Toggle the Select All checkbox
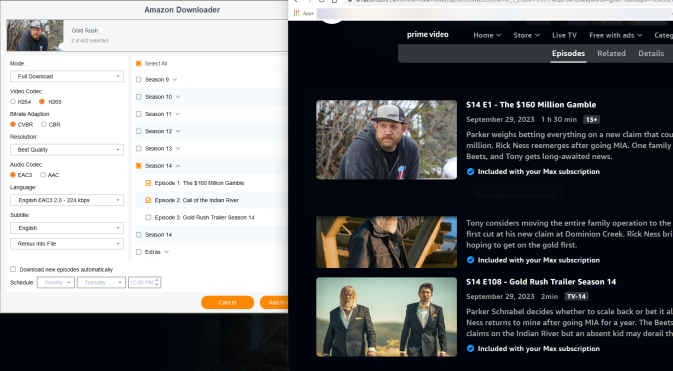 coord(139,64)
